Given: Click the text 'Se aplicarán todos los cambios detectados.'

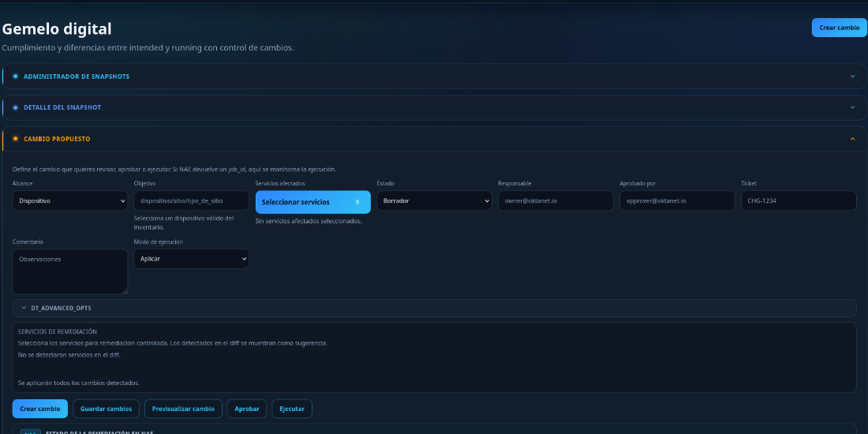Looking at the screenshot, I should coord(79,383).
